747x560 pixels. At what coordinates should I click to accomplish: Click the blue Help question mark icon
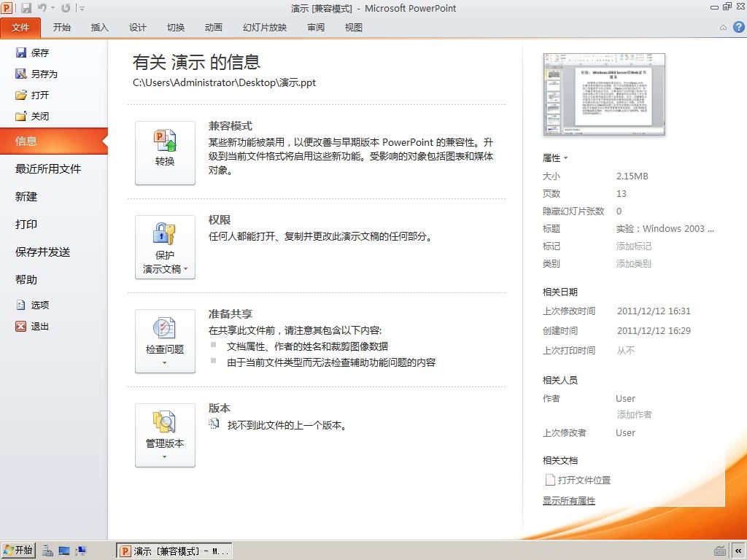point(739,27)
